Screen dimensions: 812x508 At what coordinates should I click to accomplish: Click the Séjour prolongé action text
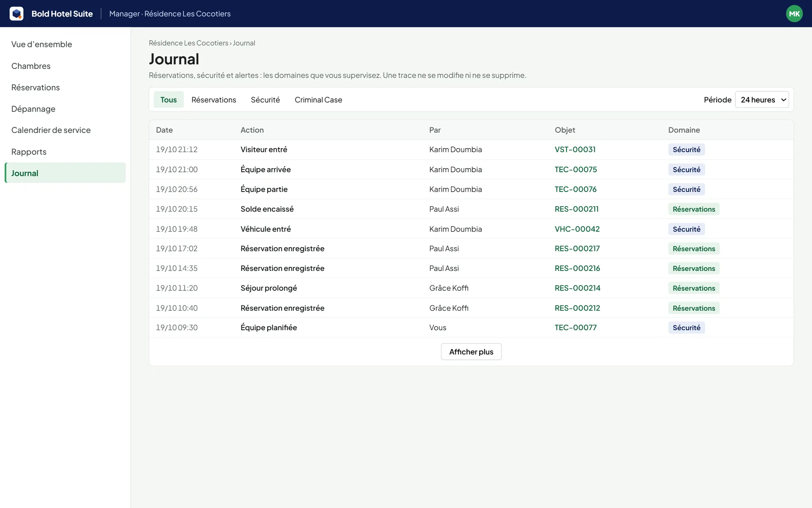[x=269, y=288]
